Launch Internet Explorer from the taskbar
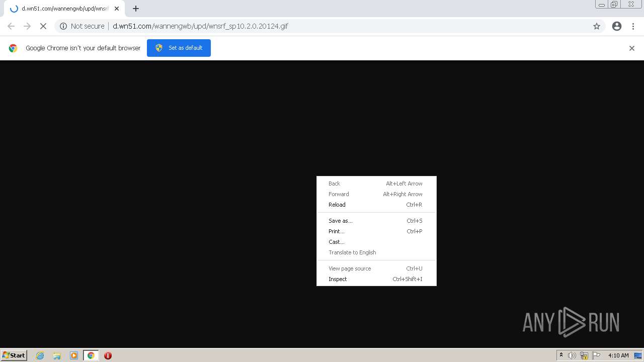 pos(40,355)
